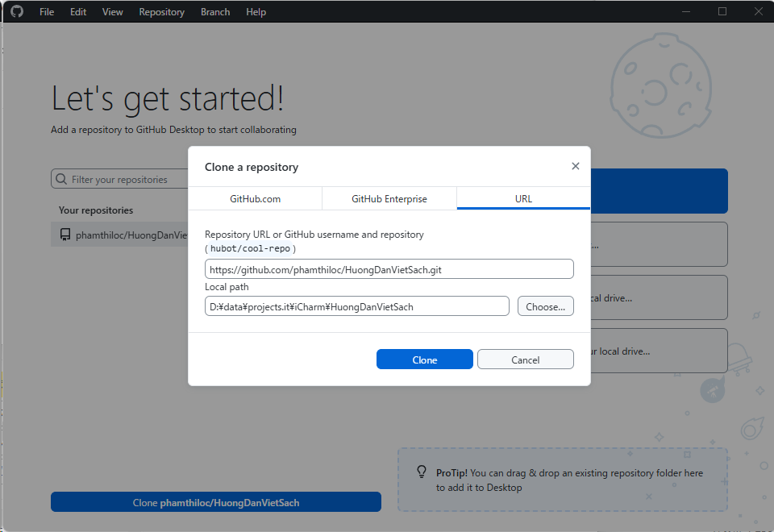Click the 'Local path' label
The width and height of the screenshot is (774, 532).
click(x=227, y=287)
